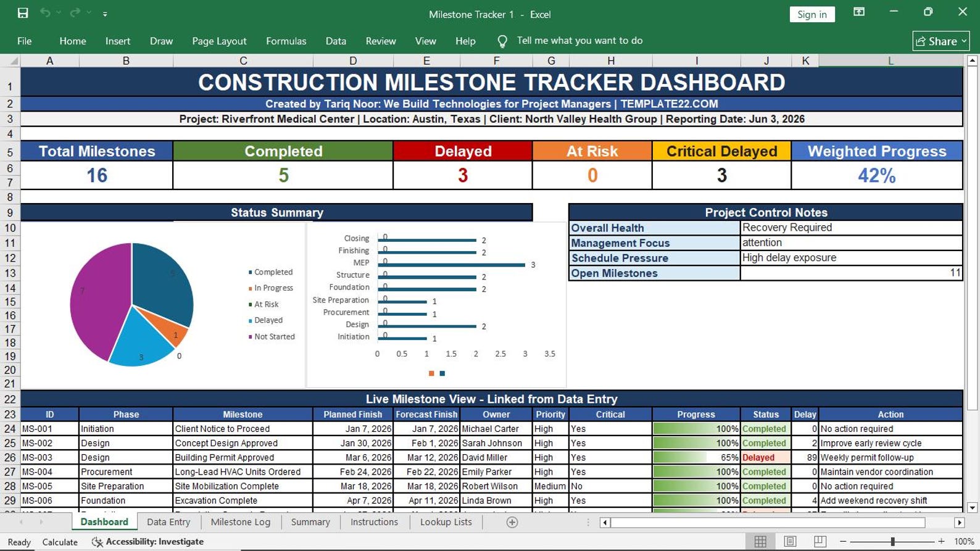Open the View ribbon tab

pyautogui.click(x=425, y=41)
